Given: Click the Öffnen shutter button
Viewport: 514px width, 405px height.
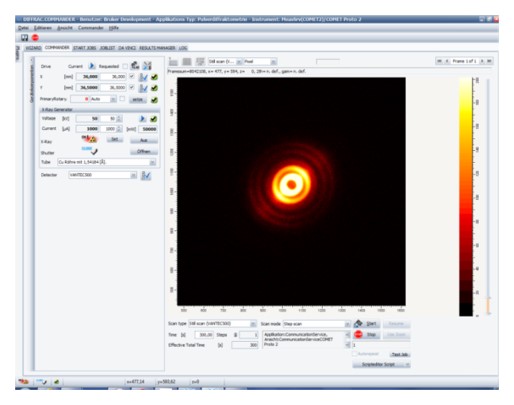Looking at the screenshot, I should (144, 152).
